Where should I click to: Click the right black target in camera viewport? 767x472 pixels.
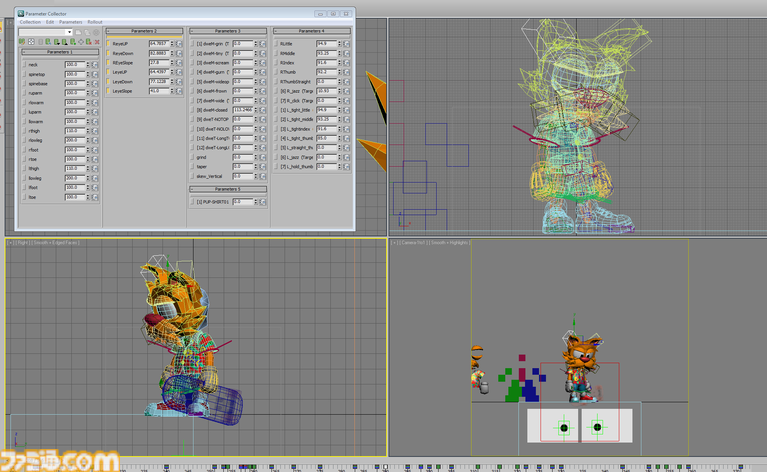[x=597, y=427]
